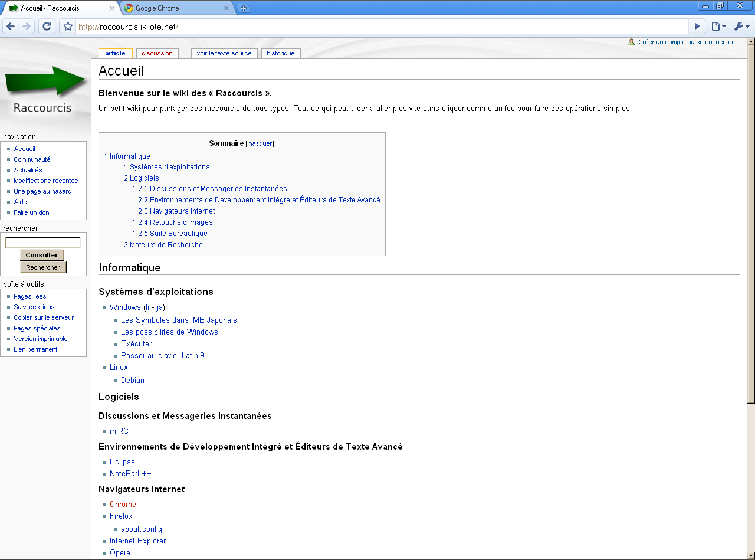The width and height of the screenshot is (755, 560).
Task: Click the Raccourcis green arrow logo
Action: click(45, 90)
